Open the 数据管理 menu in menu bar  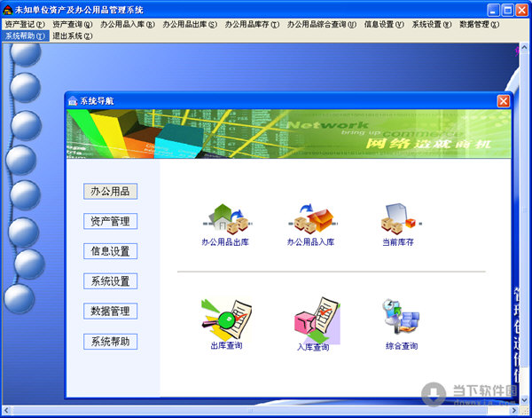(x=480, y=25)
